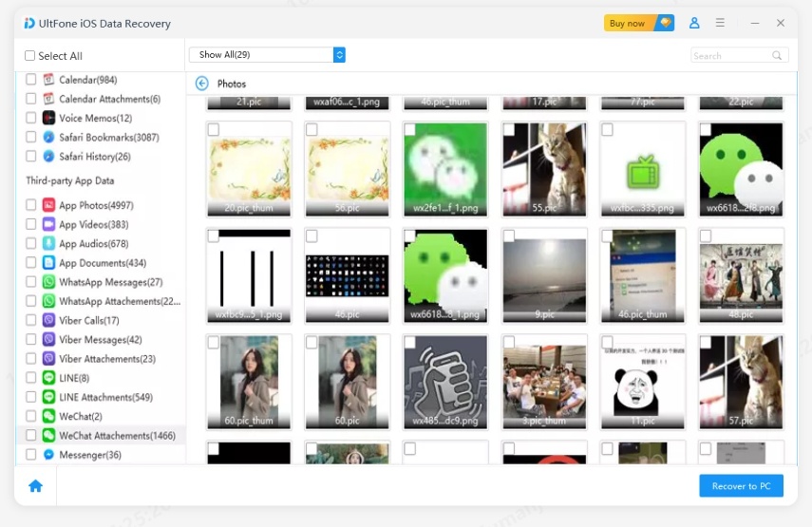Click into the Search field
This screenshot has height=527, width=812.
[x=729, y=56]
